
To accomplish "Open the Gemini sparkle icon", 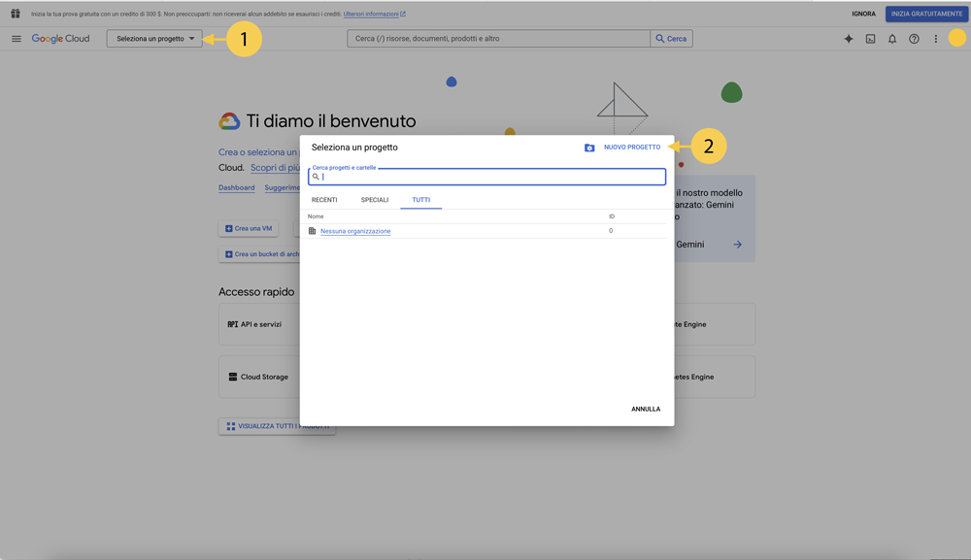I will pos(849,39).
